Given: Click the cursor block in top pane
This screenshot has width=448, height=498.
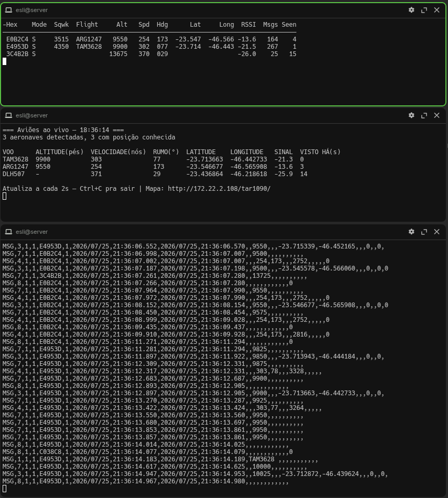Looking at the screenshot, I should [4, 61].
